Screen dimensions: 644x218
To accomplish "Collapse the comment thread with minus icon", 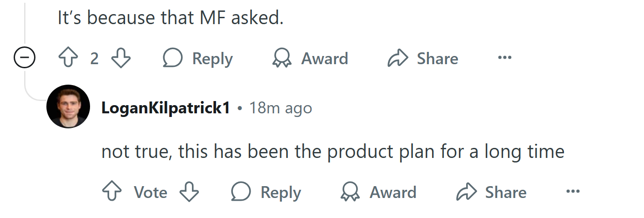I will [x=25, y=58].
